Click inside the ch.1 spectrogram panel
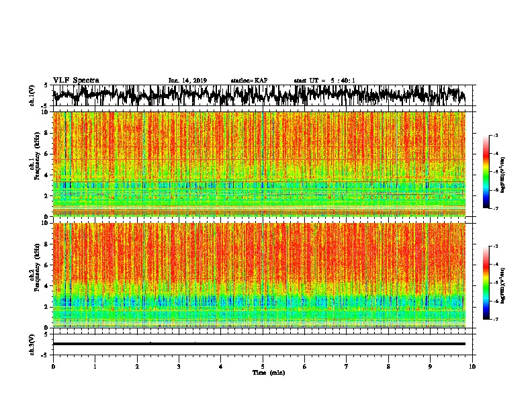The width and height of the screenshot is (532, 411). pos(259,164)
